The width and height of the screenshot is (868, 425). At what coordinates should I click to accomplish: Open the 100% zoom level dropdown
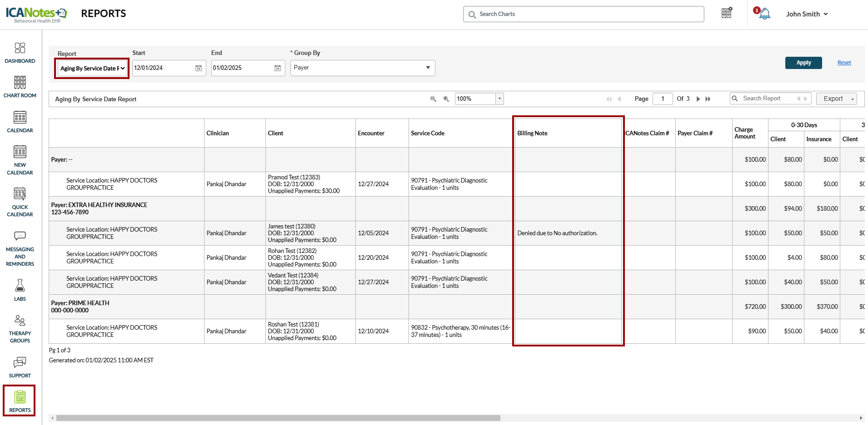coord(499,99)
